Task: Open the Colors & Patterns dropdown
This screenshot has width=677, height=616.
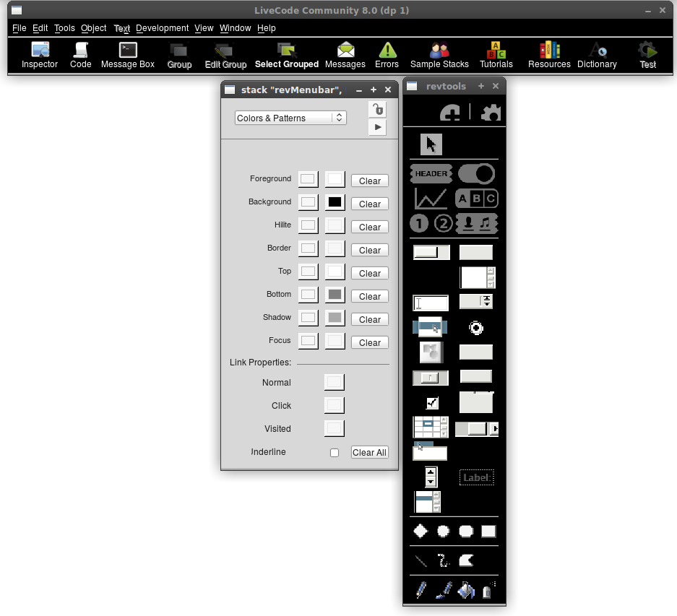Action: [x=290, y=118]
